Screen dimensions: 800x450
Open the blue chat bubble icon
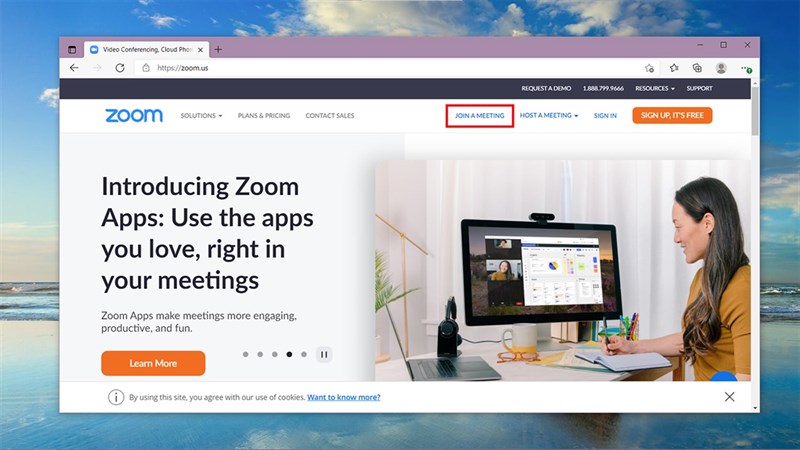724,377
